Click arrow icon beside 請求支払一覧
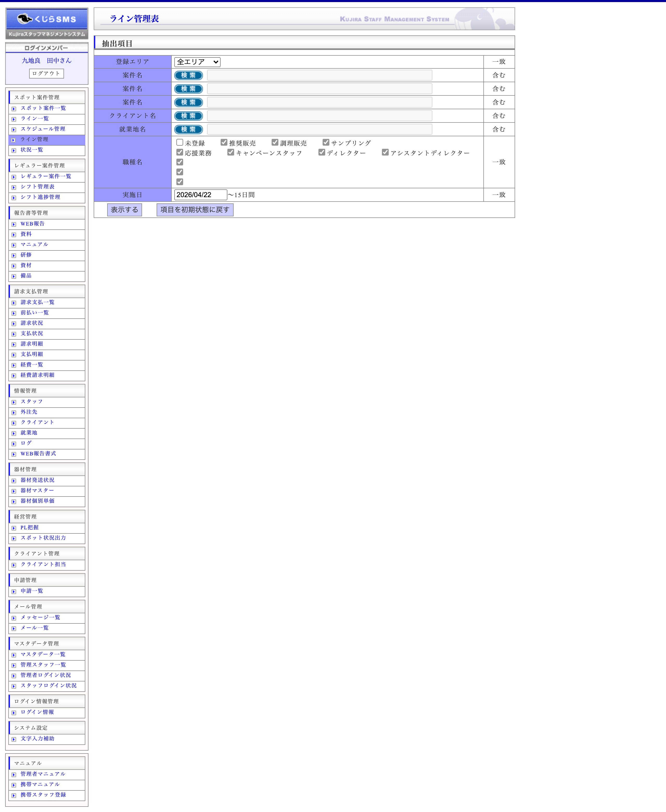Image resolution: width=666 pixels, height=812 pixels. click(14, 303)
